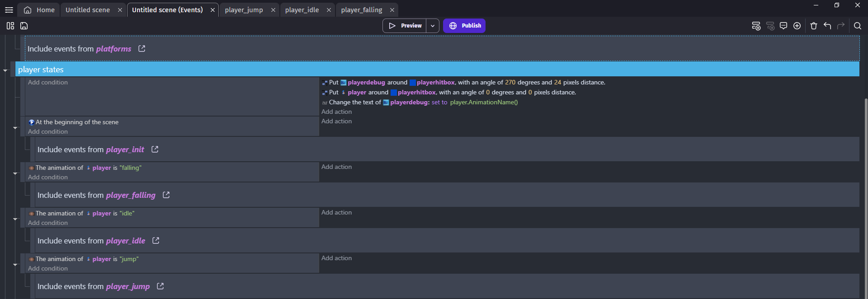Open the main hamburger menu
The height and width of the screenshot is (299, 868).
pos(9,10)
